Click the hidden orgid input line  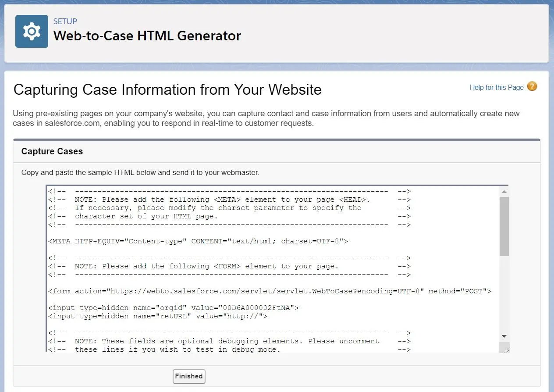(174, 308)
